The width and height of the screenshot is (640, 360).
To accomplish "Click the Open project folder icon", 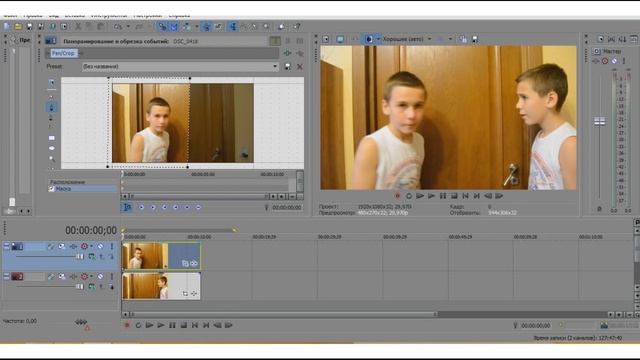I will (18, 27).
